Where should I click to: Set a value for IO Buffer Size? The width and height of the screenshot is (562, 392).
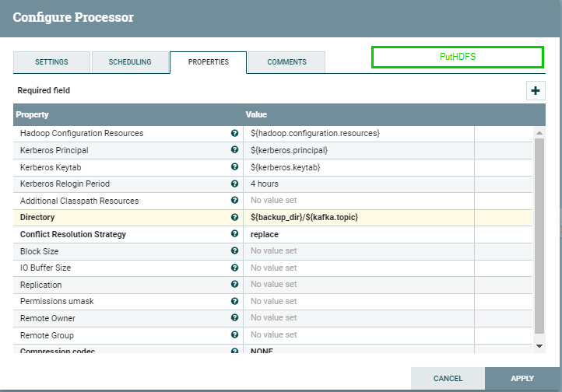point(358,268)
